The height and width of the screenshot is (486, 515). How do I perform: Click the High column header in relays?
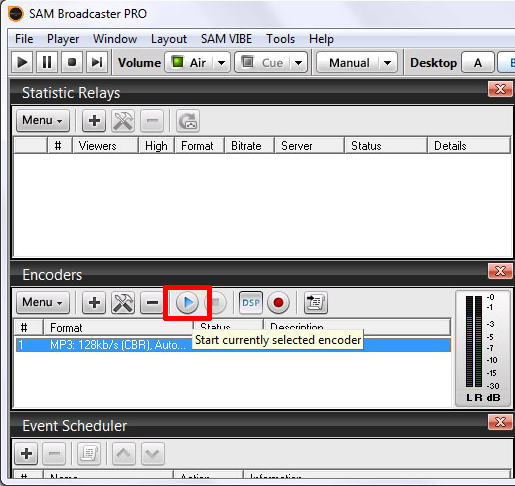[x=156, y=146]
